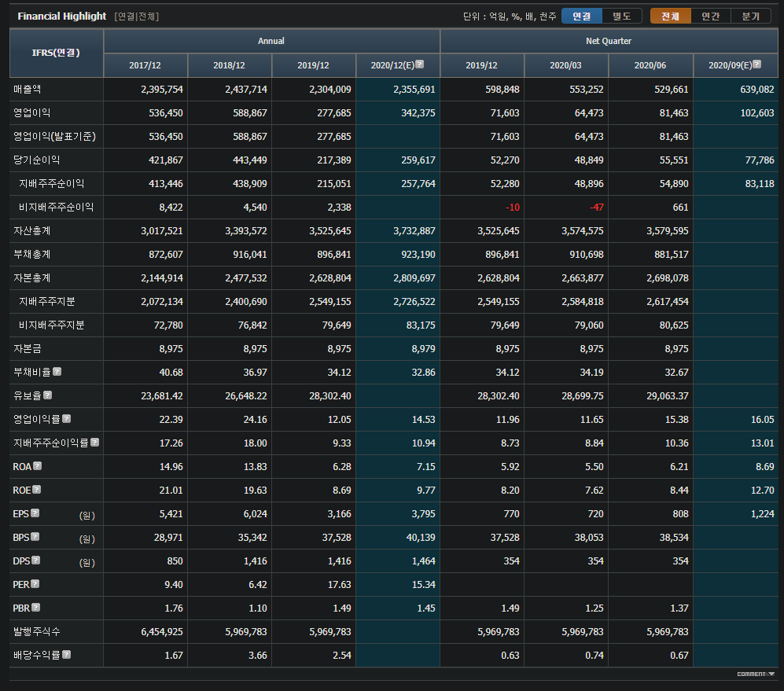Click the 2020/06 quarter column header
The height and width of the screenshot is (691, 784).
(x=650, y=65)
